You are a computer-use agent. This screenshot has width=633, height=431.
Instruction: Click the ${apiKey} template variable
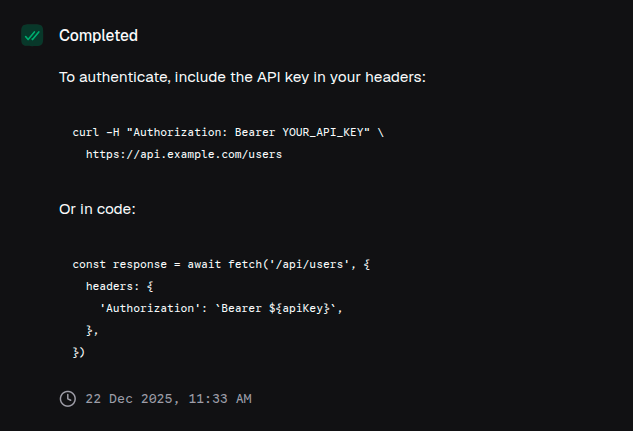299,308
